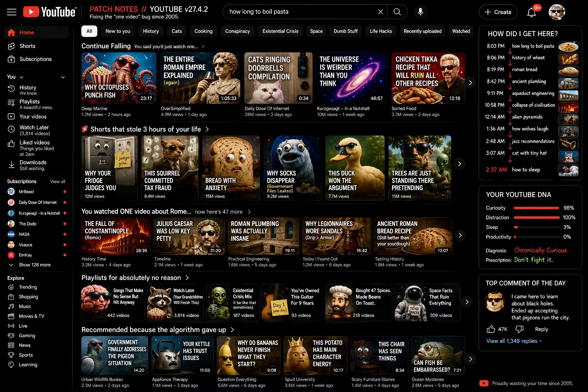
Task: Open the hamburger guide menu
Action: (12, 12)
